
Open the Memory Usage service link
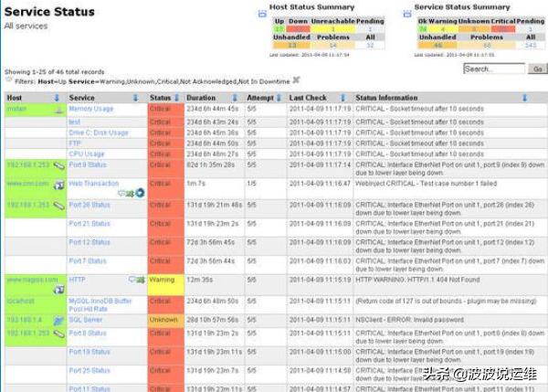pos(91,109)
